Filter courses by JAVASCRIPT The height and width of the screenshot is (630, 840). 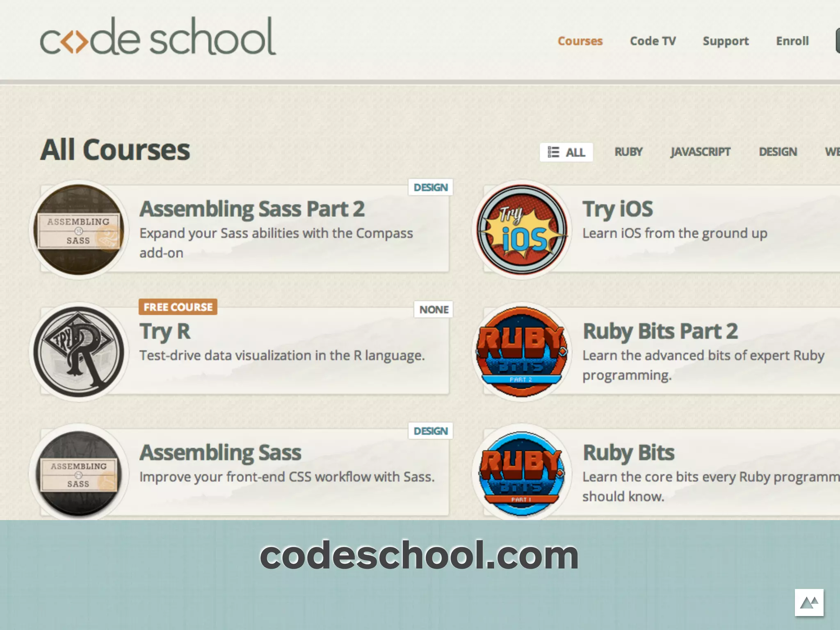[x=701, y=152]
